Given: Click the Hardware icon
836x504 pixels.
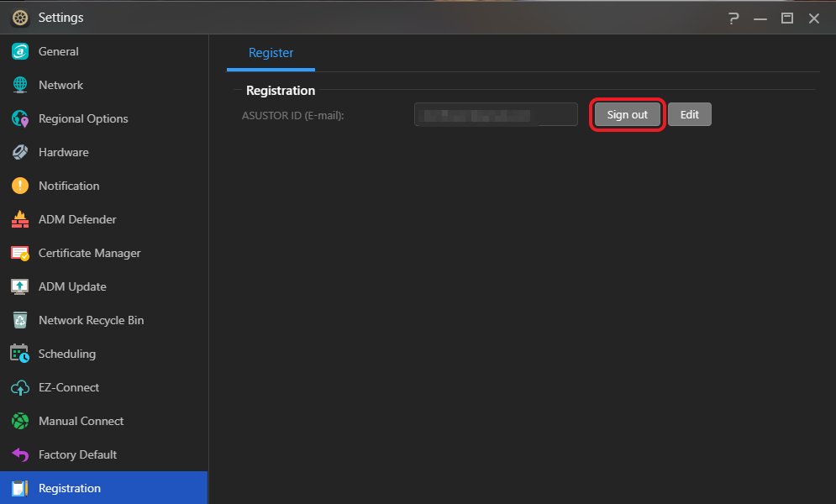Looking at the screenshot, I should (x=20, y=152).
